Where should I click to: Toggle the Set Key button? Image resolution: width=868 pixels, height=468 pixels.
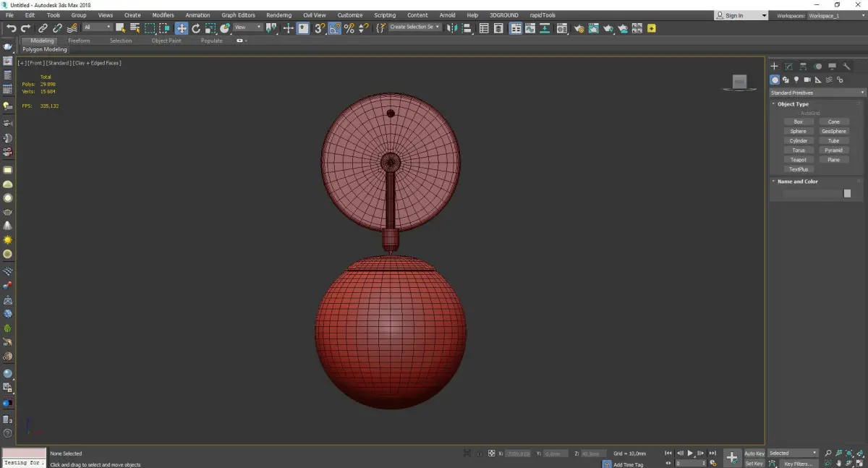pos(754,464)
